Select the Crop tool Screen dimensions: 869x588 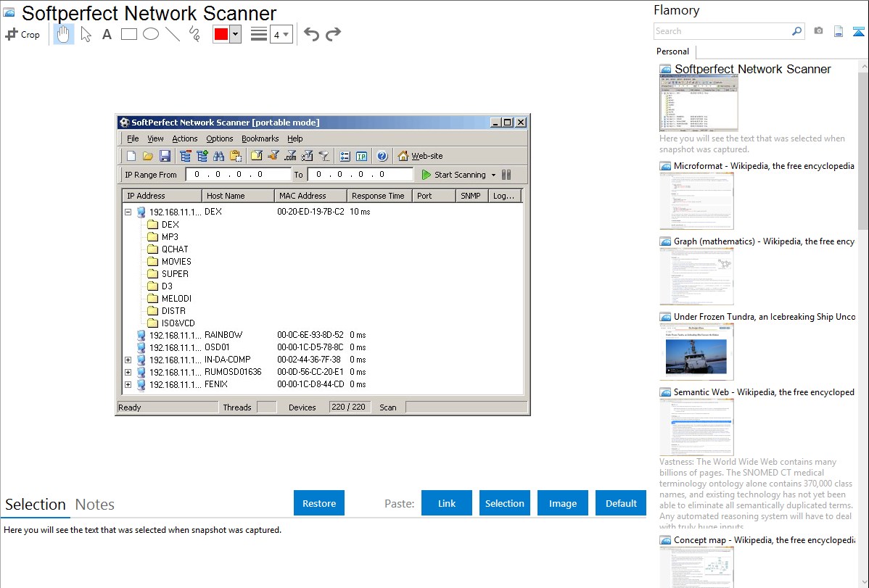(22, 34)
